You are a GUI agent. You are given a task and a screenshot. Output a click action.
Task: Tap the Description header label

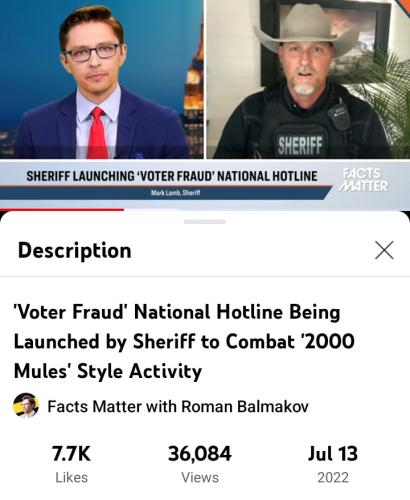coord(75,250)
